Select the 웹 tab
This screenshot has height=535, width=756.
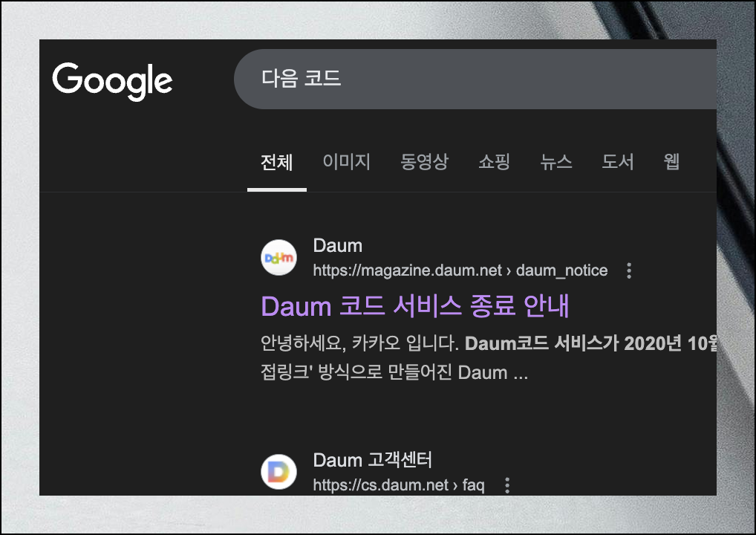[671, 161]
